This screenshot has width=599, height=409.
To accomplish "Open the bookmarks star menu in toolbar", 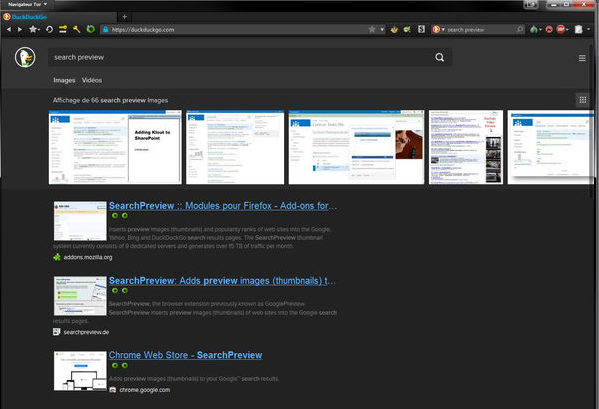I will pyautogui.click(x=34, y=29).
